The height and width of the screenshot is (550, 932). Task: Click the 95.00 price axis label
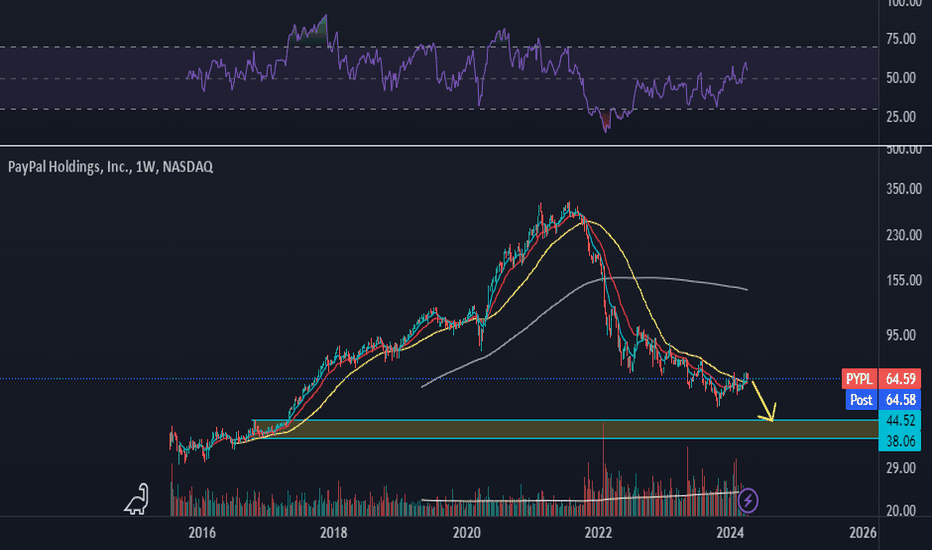point(901,335)
